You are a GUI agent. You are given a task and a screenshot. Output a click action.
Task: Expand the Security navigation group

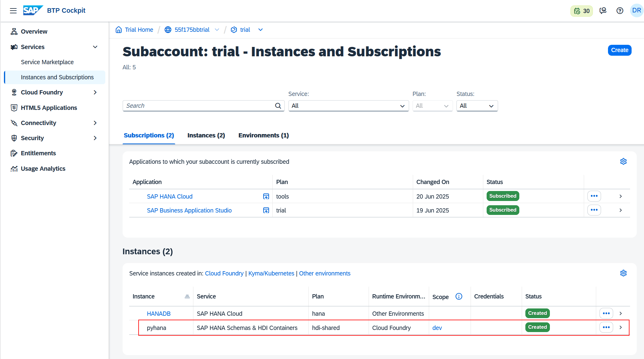click(x=95, y=138)
